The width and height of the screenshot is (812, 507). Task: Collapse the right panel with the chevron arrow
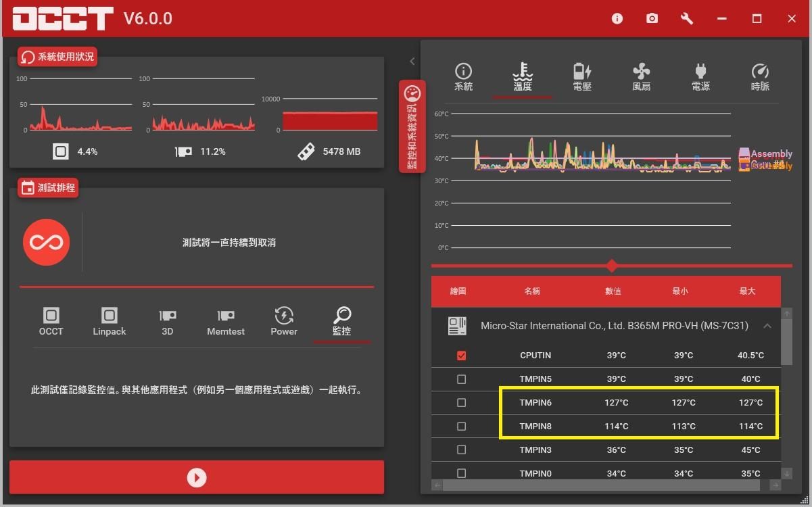coord(412,61)
